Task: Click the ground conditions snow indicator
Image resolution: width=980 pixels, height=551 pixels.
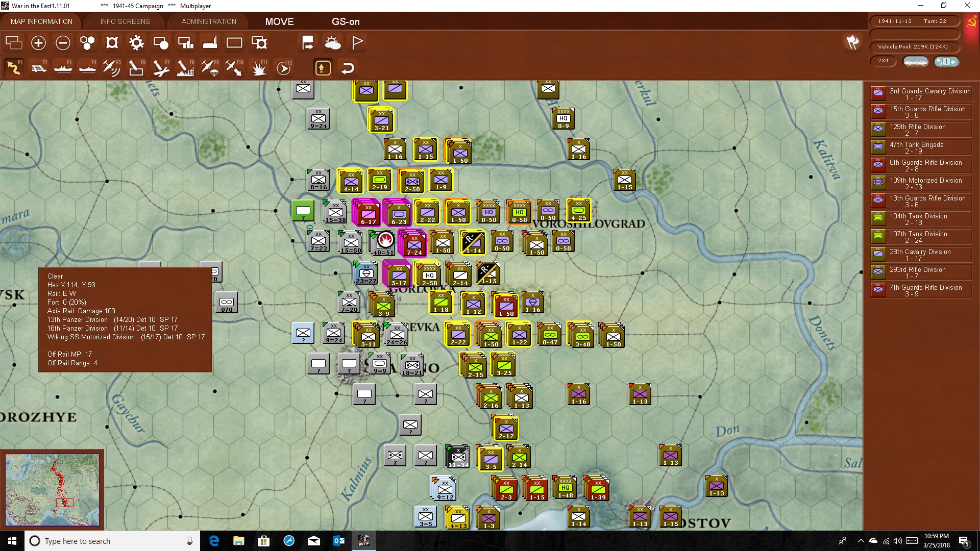Action: click(915, 61)
